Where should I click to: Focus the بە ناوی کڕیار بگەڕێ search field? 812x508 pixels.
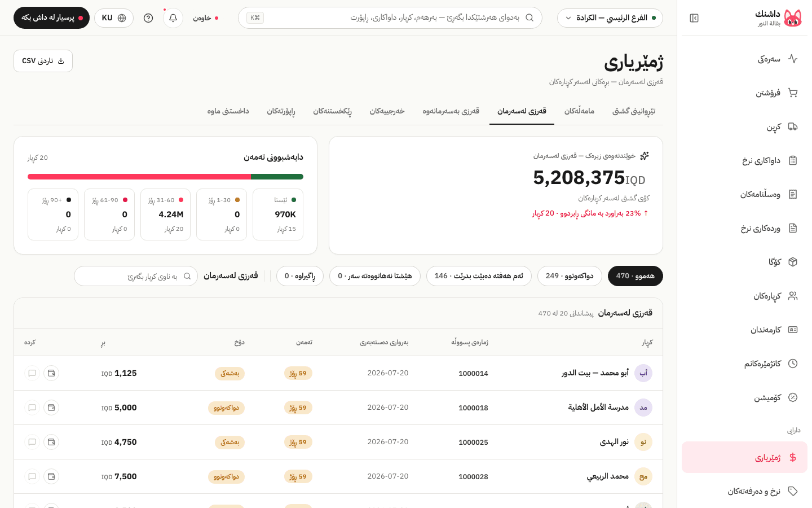(x=136, y=276)
